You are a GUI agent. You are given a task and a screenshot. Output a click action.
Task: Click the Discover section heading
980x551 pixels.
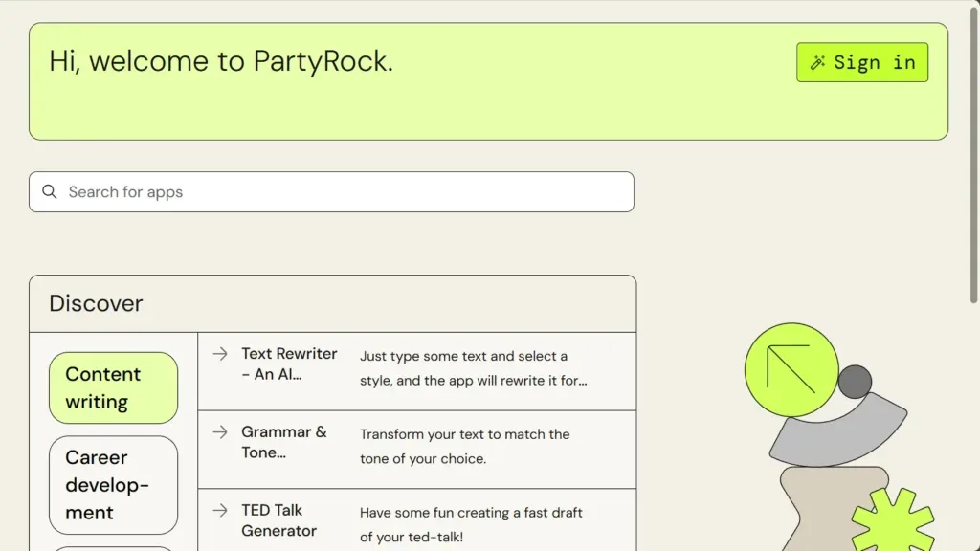coord(96,303)
